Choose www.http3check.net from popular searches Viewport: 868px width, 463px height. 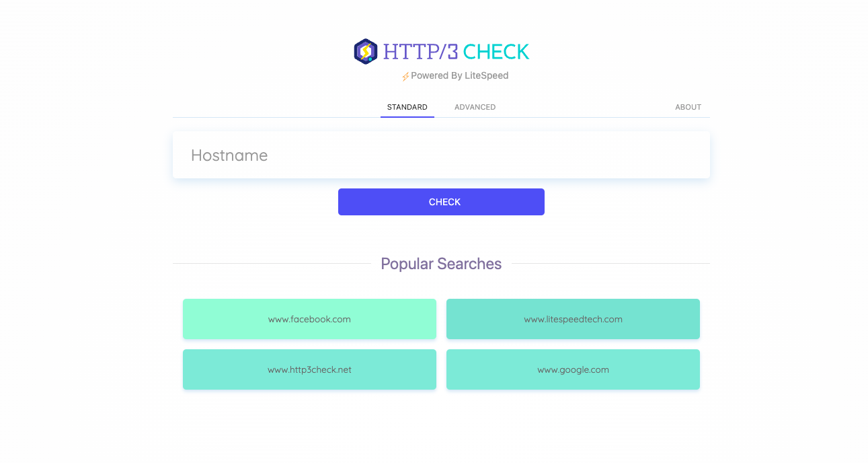[309, 369]
